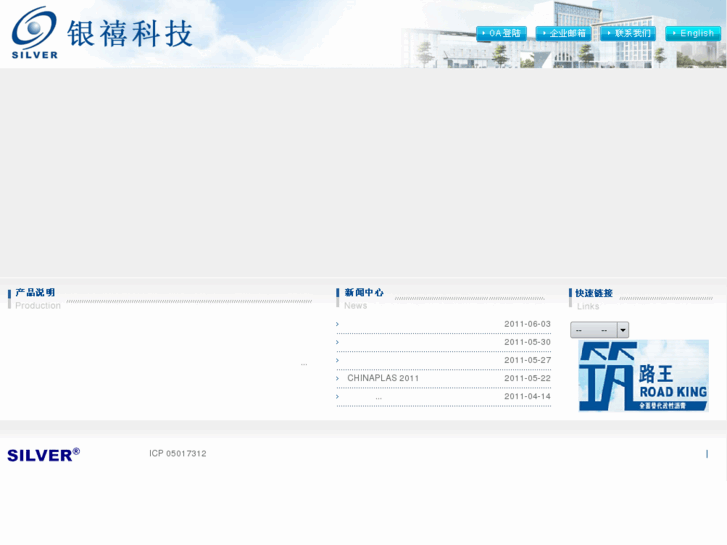Viewport: 727px width, 545px height.
Task: Click the production section ellipsis more link
Action: (304, 365)
